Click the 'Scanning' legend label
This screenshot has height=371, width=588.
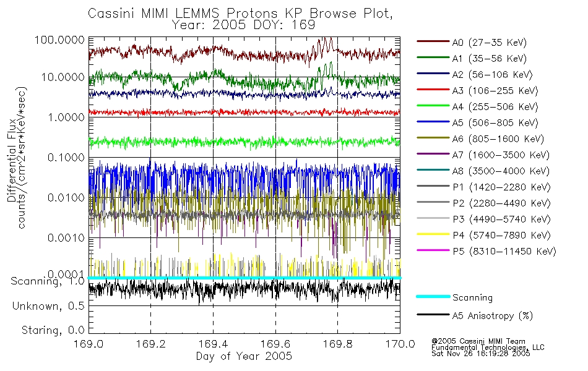[x=472, y=297]
